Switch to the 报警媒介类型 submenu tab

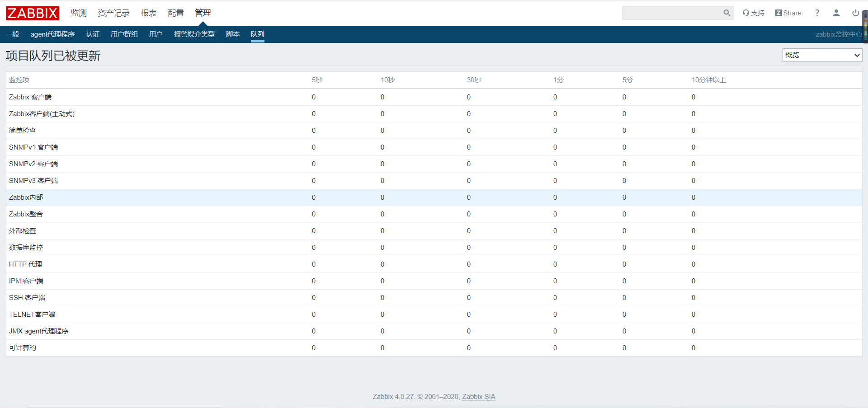pos(194,34)
